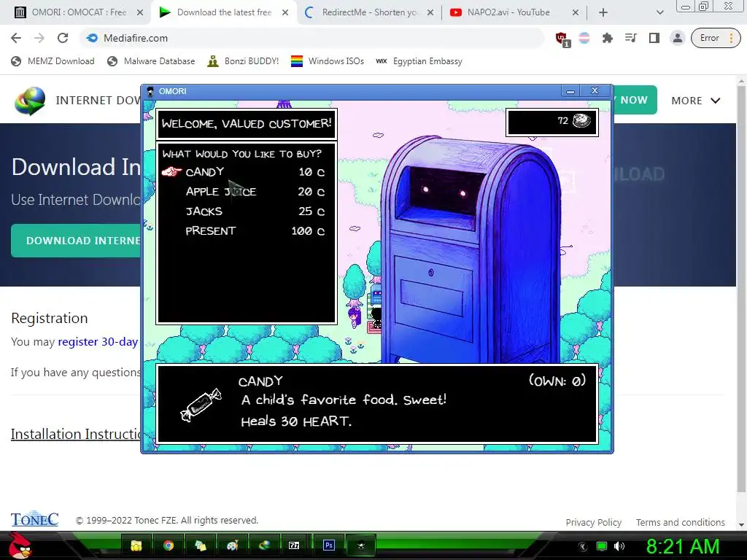The width and height of the screenshot is (747, 560).
Task: Click the OMORI window title icon
Action: coord(150,91)
